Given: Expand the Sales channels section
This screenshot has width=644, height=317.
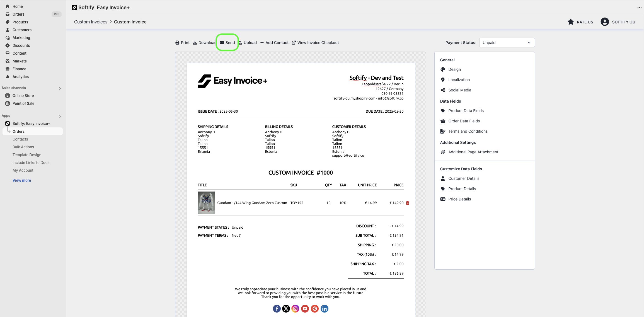Looking at the screenshot, I should (60, 88).
